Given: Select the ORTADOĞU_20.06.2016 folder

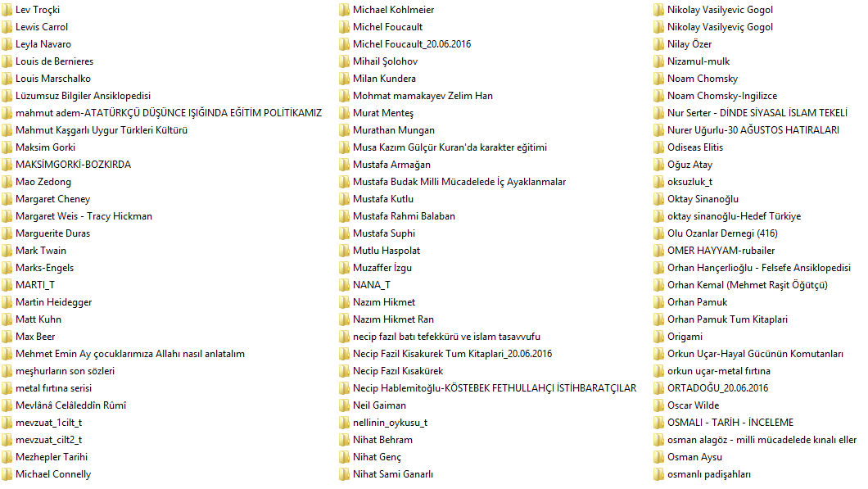Looking at the screenshot, I should 717,388.
